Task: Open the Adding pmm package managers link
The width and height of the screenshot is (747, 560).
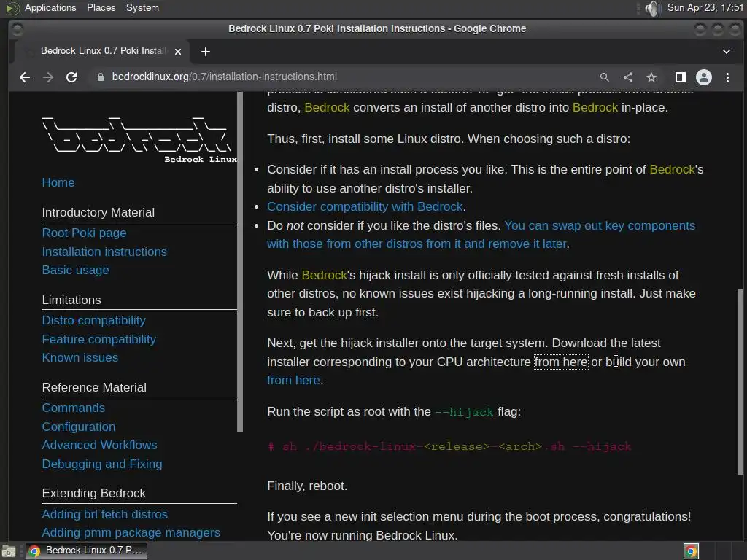Action: coord(131,532)
